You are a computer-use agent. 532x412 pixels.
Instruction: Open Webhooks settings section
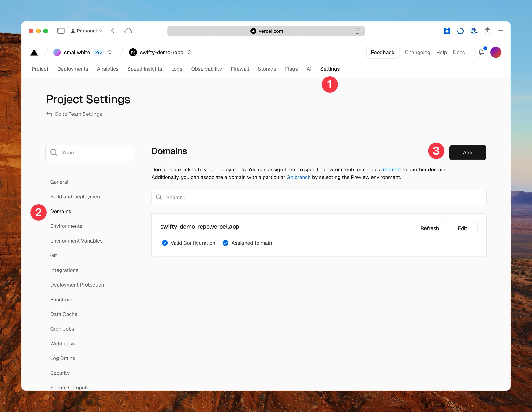[63, 344]
